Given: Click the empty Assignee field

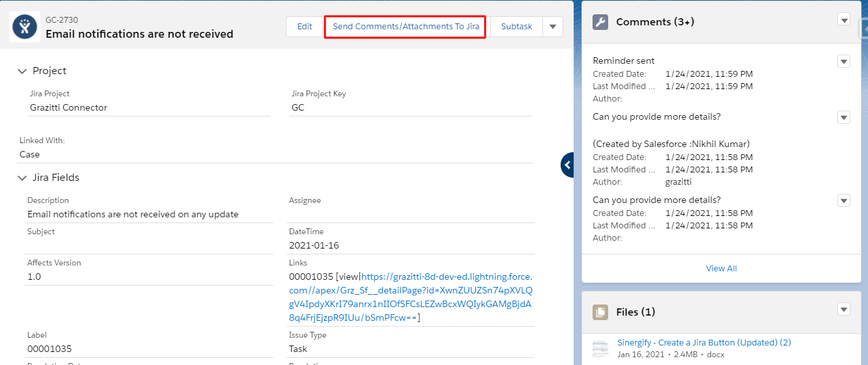Looking at the screenshot, I should 412,214.
